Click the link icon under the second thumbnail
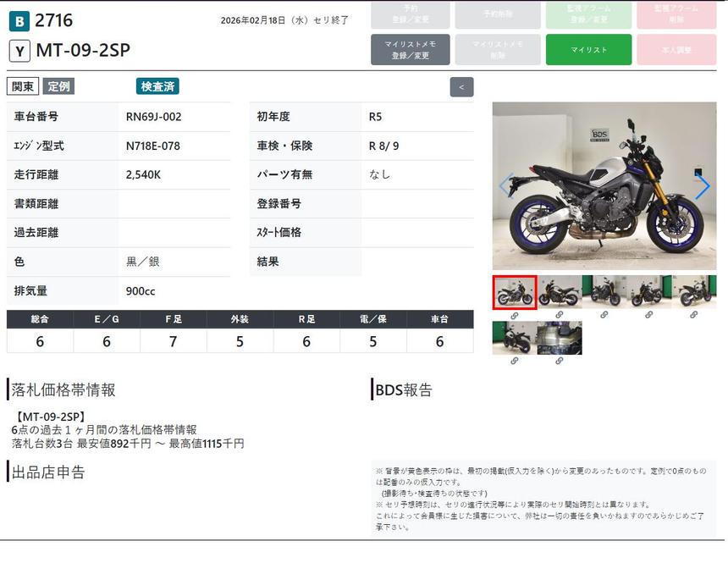 click(x=559, y=315)
